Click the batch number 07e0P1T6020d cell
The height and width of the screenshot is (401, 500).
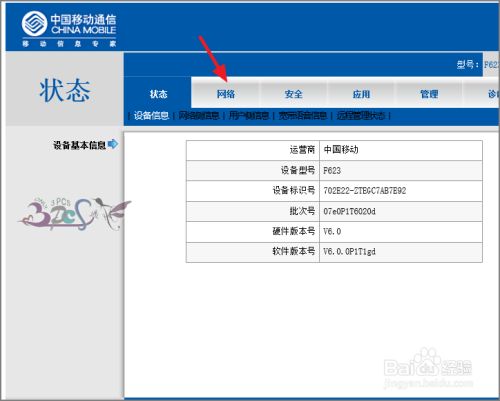pyautogui.click(x=401, y=211)
